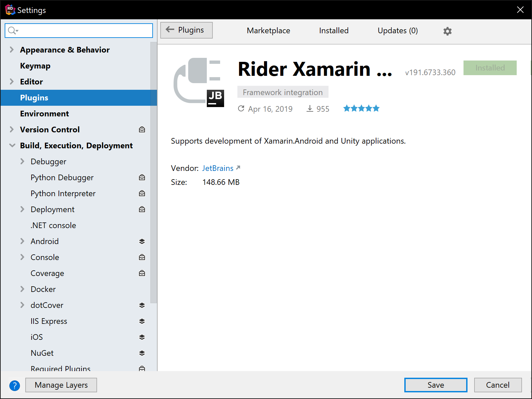Open the Updates (0) tab
The image size is (532, 399).
coord(398,31)
